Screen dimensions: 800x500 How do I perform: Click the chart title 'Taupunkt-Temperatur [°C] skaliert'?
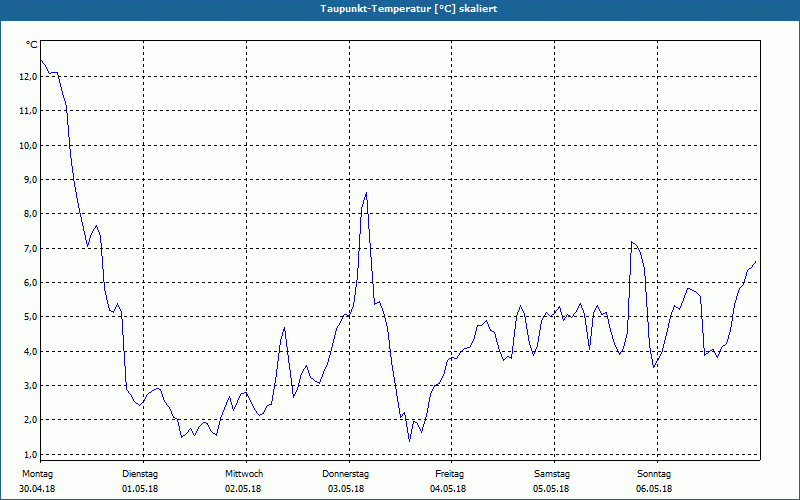click(409, 9)
